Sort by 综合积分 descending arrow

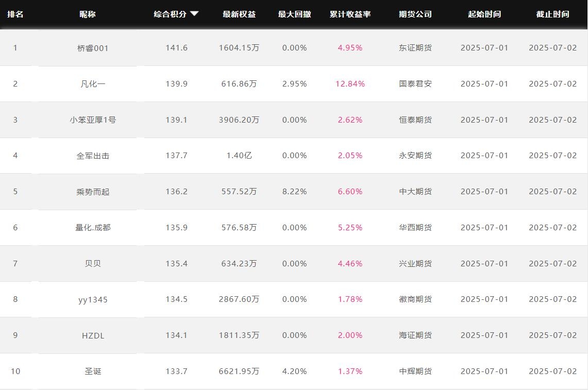194,14
